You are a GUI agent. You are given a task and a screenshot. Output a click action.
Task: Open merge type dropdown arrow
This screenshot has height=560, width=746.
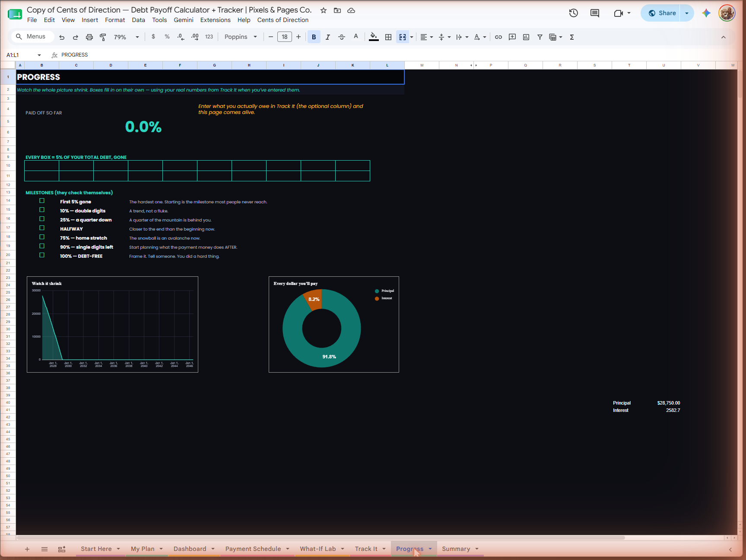point(412,37)
